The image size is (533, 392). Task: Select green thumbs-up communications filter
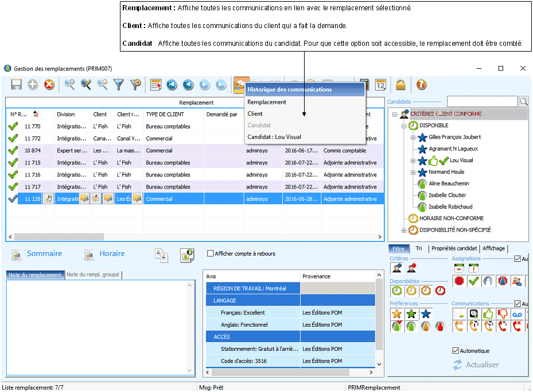tap(487, 313)
